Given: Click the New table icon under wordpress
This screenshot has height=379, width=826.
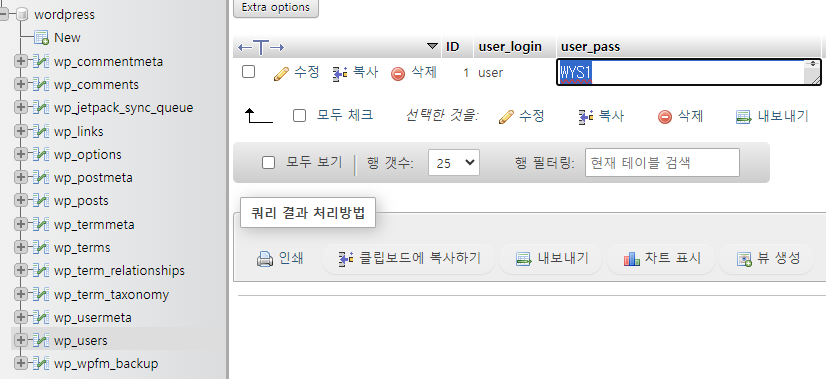Looking at the screenshot, I should click(x=41, y=38).
